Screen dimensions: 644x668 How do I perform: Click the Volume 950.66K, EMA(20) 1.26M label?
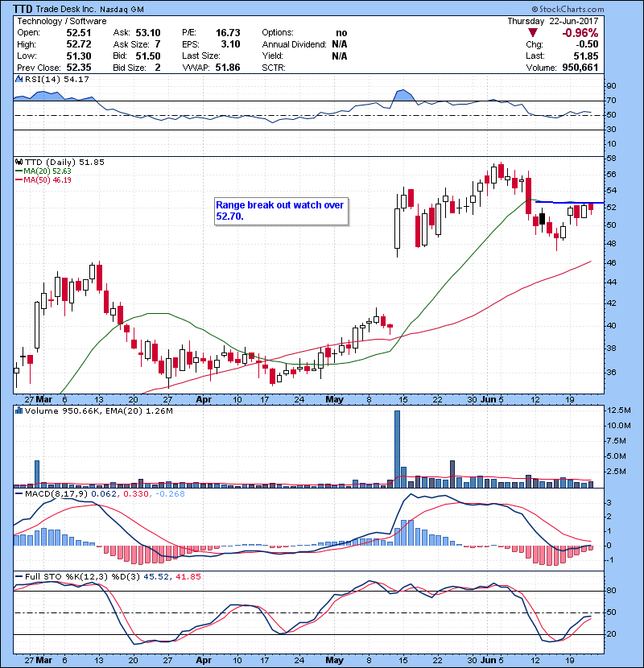pos(98,410)
